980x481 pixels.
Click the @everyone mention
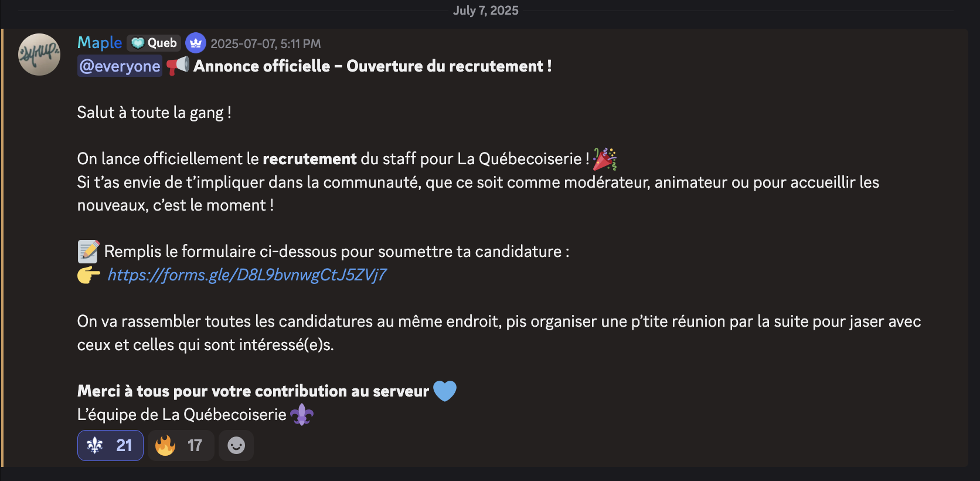pos(120,66)
